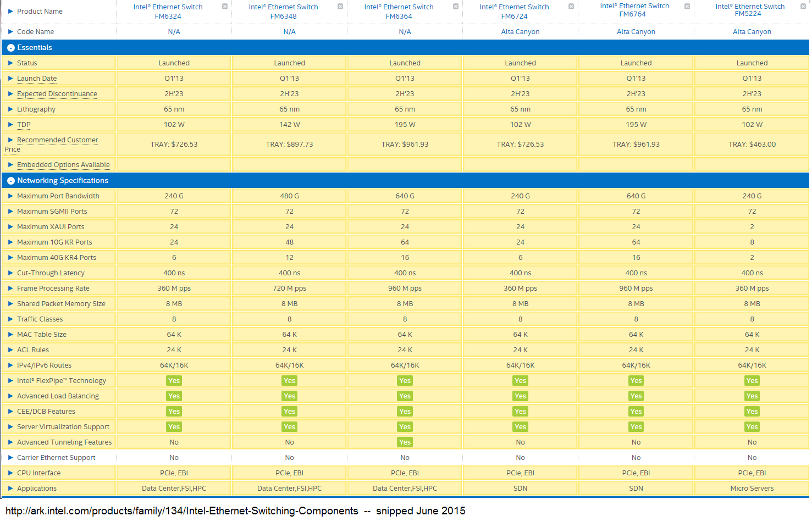This screenshot has width=812, height=527.
Task: Select the Recommended Customer Price label
Action: coord(57,140)
